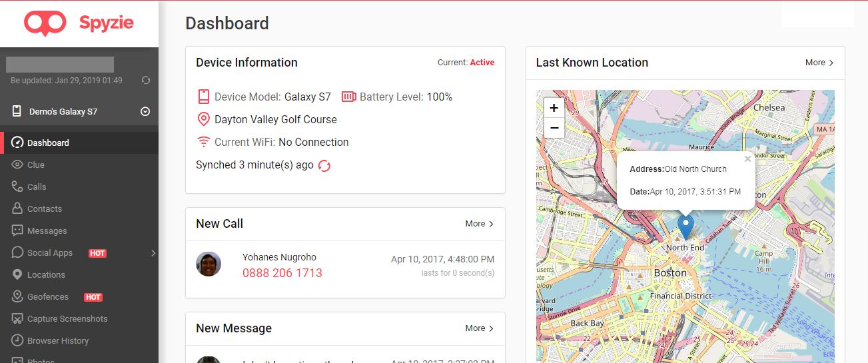Image resolution: width=868 pixels, height=363 pixels.
Task: Expand the Social Apps submenu
Action: tap(153, 253)
